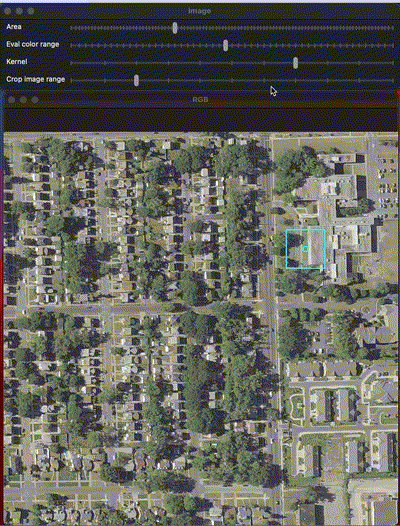Click the Area slider handle
This screenshot has height=526, width=400.
[175, 28]
